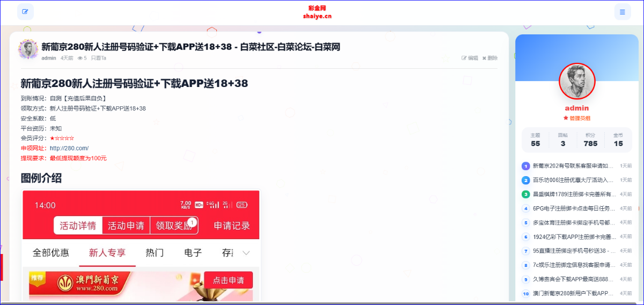Viewport: 644px width, 305px height.
Task: Click the 管理员组 star badge
Action: (x=577, y=118)
